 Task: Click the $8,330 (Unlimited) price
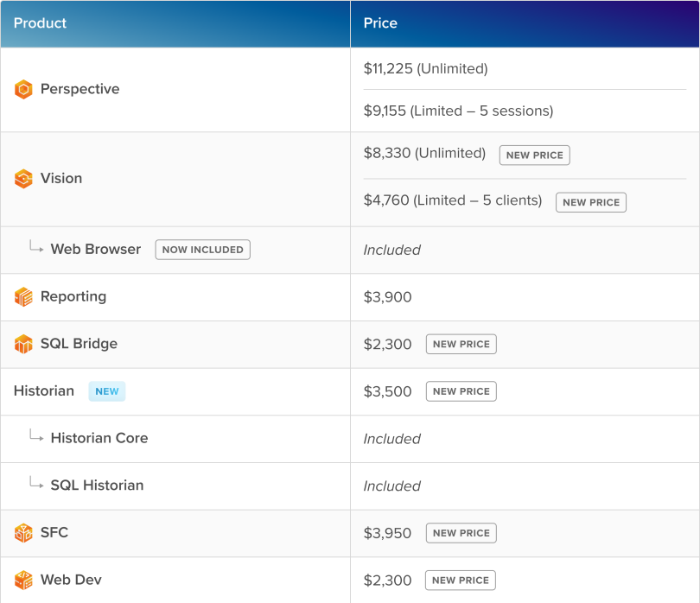coord(424,153)
